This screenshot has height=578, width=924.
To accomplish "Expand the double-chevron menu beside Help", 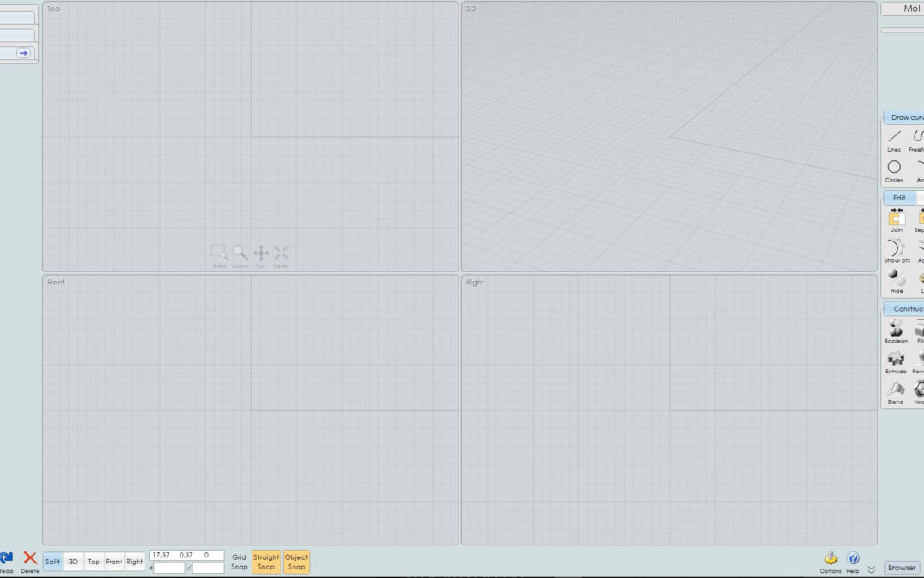I will (x=870, y=569).
